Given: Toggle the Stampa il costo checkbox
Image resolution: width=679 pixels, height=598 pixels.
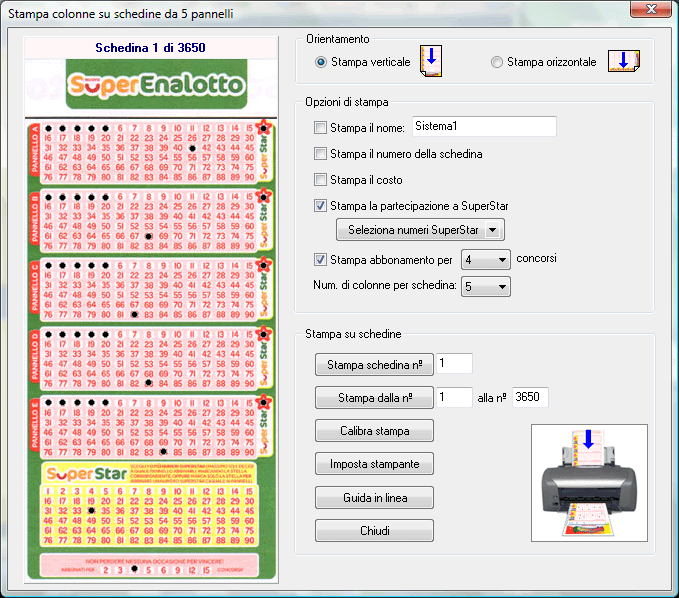Looking at the screenshot, I should [320, 180].
